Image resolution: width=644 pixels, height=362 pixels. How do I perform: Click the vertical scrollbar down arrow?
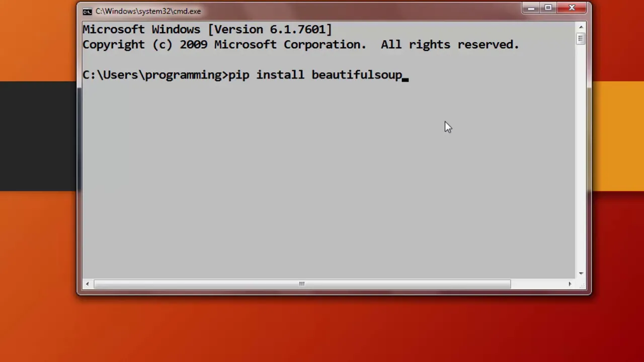581,274
